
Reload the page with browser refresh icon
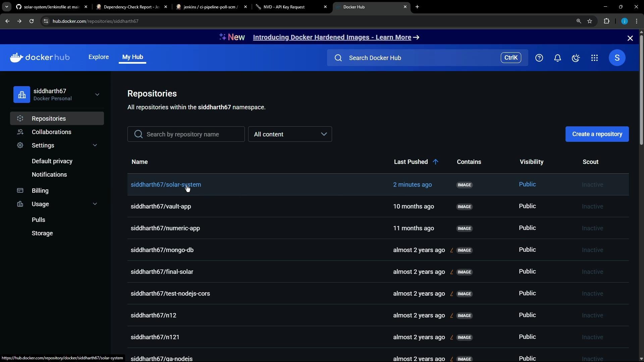coord(32,21)
